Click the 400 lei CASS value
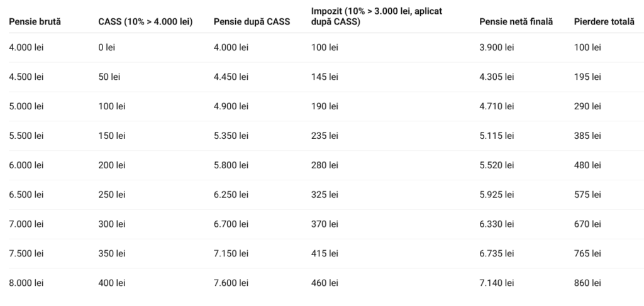Image resolution: width=644 pixels, height=306 pixels. pyautogui.click(x=112, y=283)
